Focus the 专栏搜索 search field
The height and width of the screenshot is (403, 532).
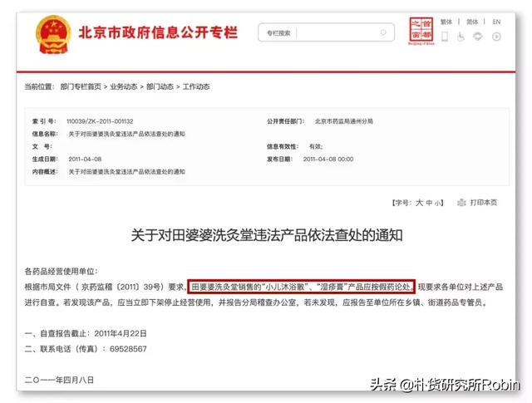click(326, 32)
